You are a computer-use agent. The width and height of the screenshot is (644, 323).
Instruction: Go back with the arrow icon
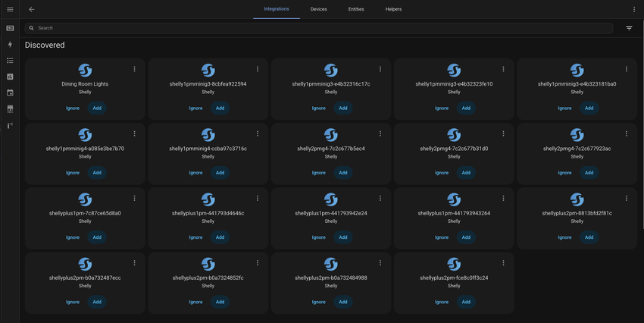[x=32, y=9]
